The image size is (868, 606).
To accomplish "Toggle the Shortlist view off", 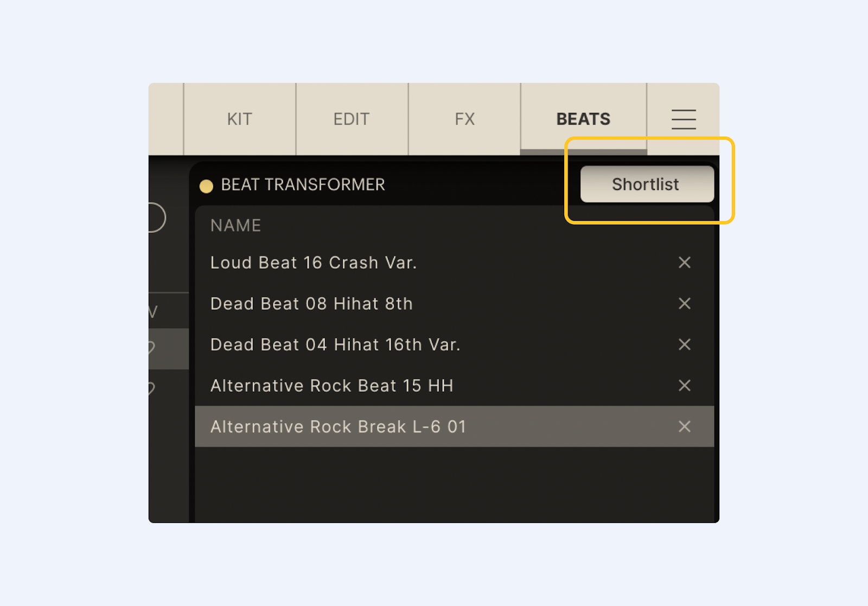I will (x=647, y=184).
